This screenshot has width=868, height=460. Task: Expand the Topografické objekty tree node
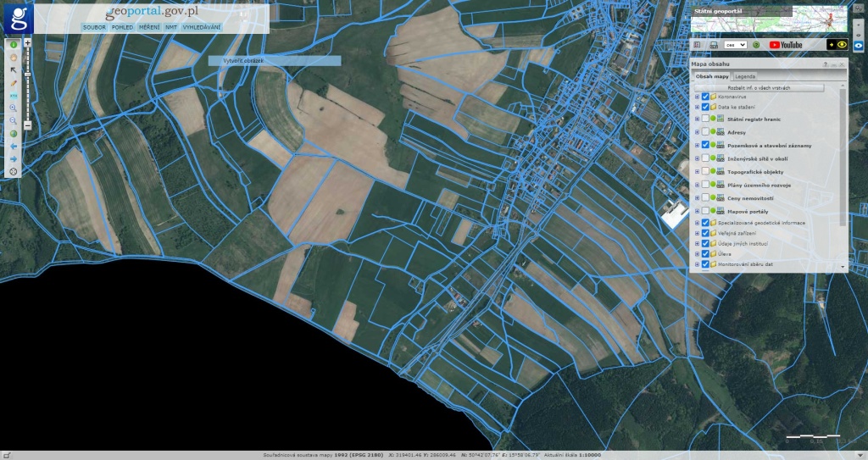[697, 171]
